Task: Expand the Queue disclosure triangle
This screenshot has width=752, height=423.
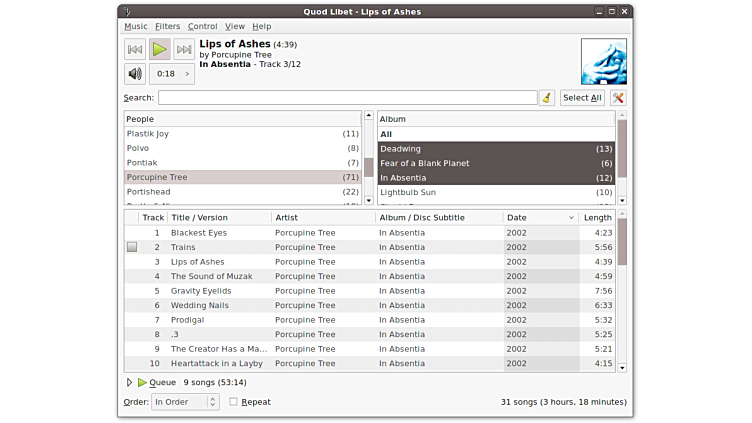Action: click(129, 382)
